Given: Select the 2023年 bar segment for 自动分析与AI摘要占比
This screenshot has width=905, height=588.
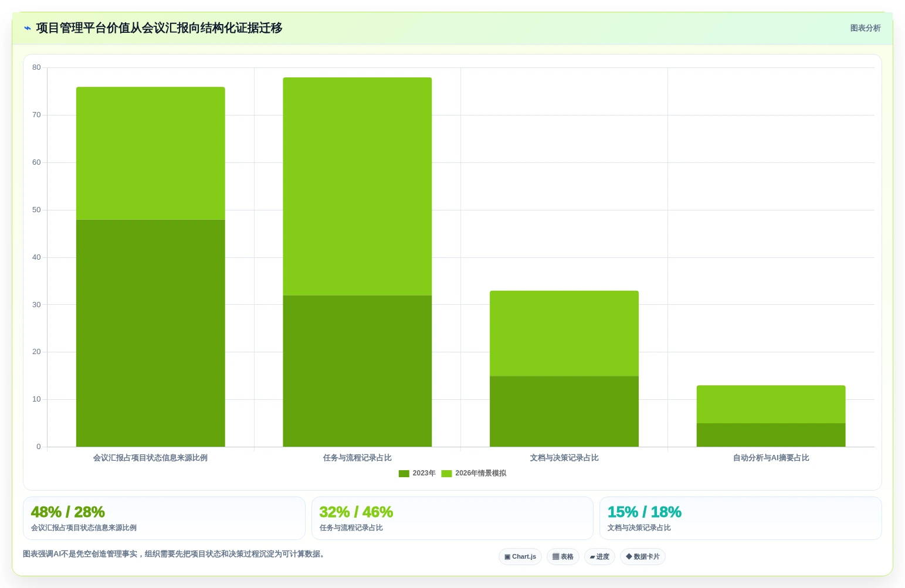Looking at the screenshot, I should 771,435.
